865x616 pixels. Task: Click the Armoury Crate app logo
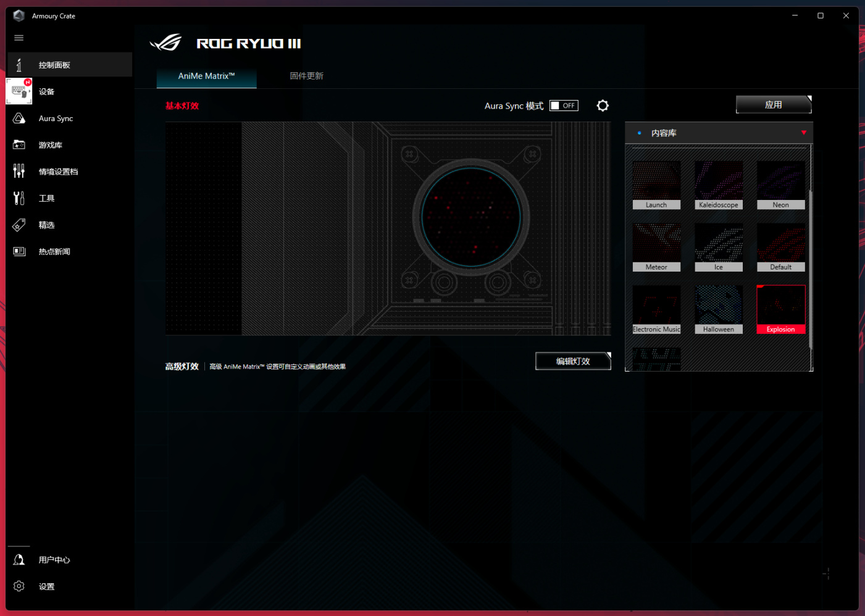[x=19, y=15]
